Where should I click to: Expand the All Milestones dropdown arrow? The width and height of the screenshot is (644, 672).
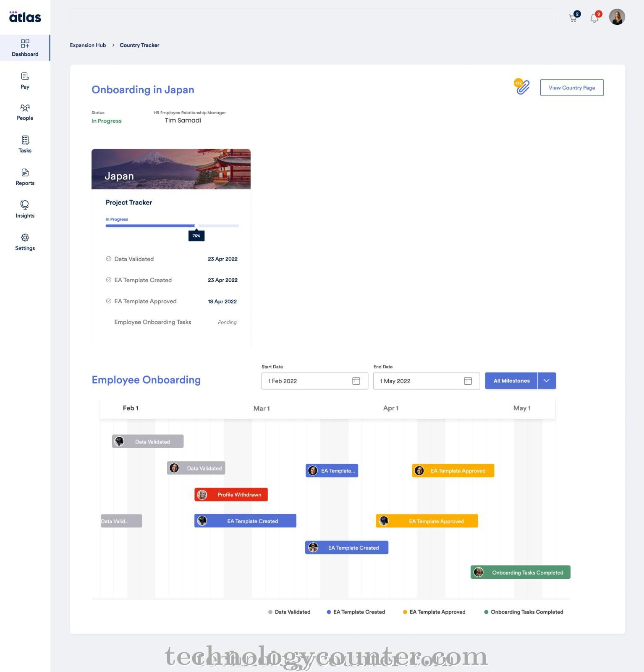coord(546,381)
